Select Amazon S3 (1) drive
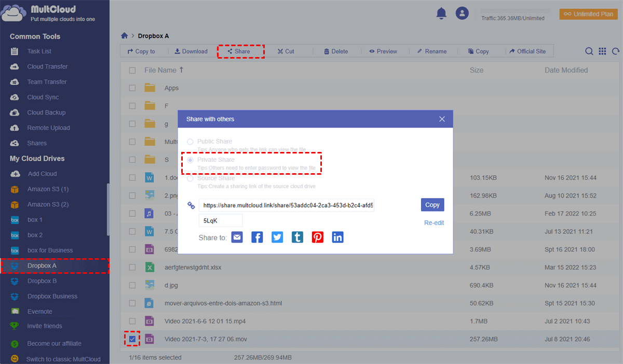Image resolution: width=623 pixels, height=364 pixels. point(48,189)
